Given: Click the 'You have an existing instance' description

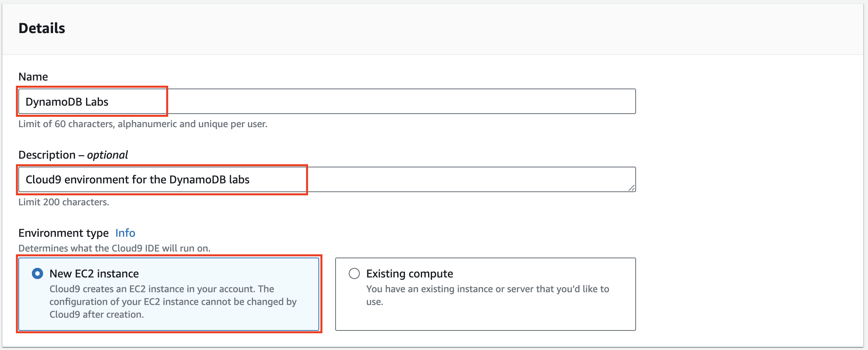Looking at the screenshot, I should tap(488, 295).
